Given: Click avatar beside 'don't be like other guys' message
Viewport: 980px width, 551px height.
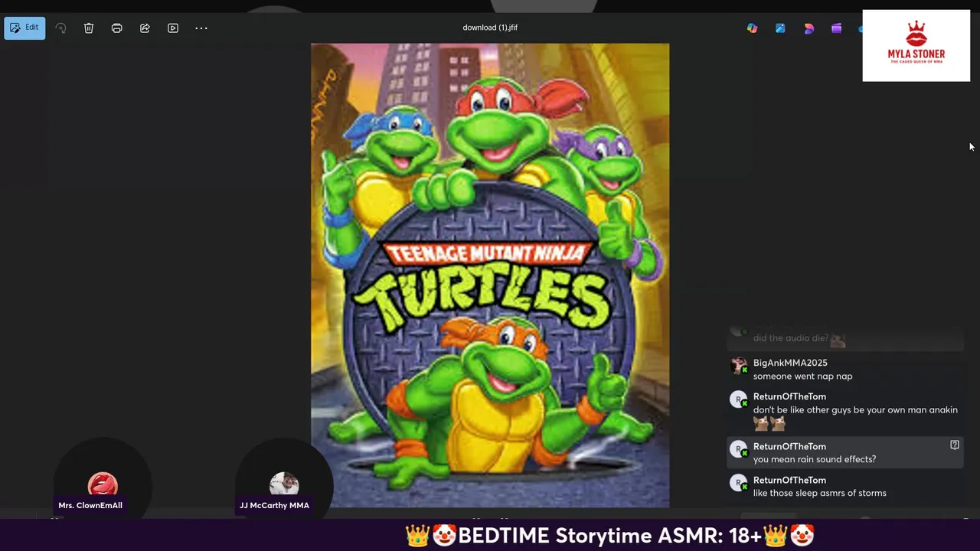Looking at the screenshot, I should click(x=739, y=399).
